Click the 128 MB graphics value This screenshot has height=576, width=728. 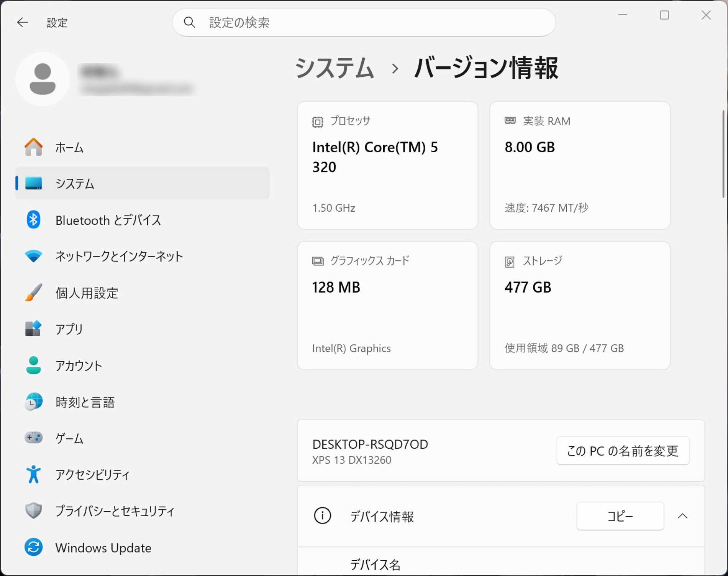pyautogui.click(x=336, y=287)
